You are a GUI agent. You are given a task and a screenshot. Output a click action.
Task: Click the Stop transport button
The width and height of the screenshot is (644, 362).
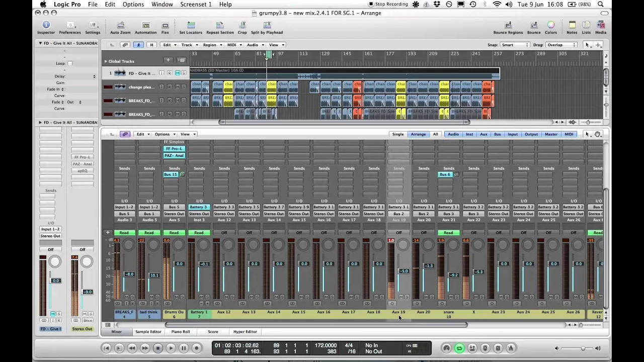pos(158,348)
